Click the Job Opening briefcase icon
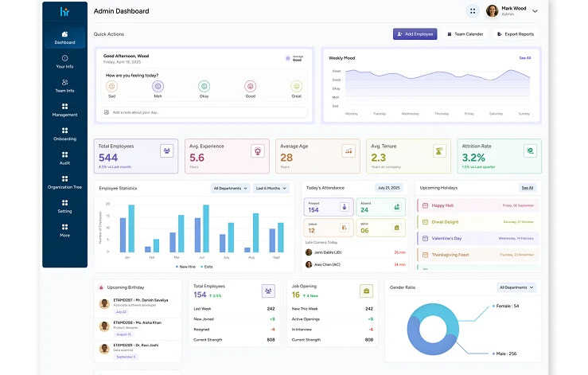The height and width of the screenshot is (375, 588). click(366, 291)
